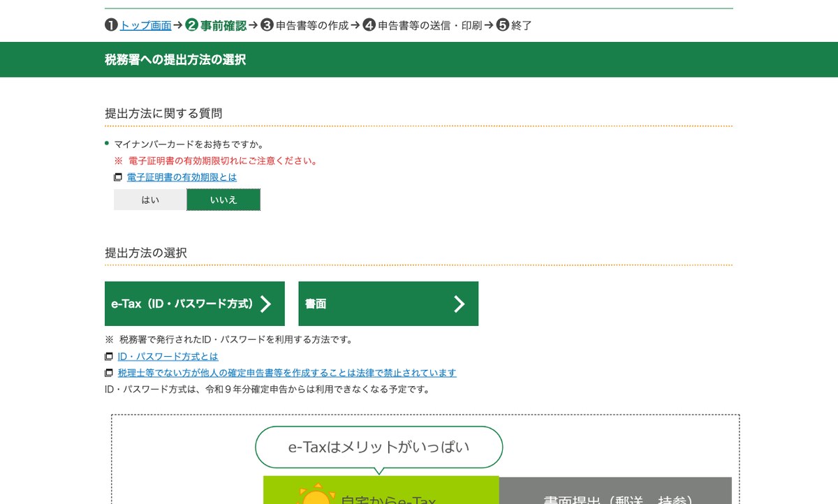This screenshot has height=504, width=838.
Task: Click 税務署で発行されたID・パスワード note text
Action: tap(229, 340)
